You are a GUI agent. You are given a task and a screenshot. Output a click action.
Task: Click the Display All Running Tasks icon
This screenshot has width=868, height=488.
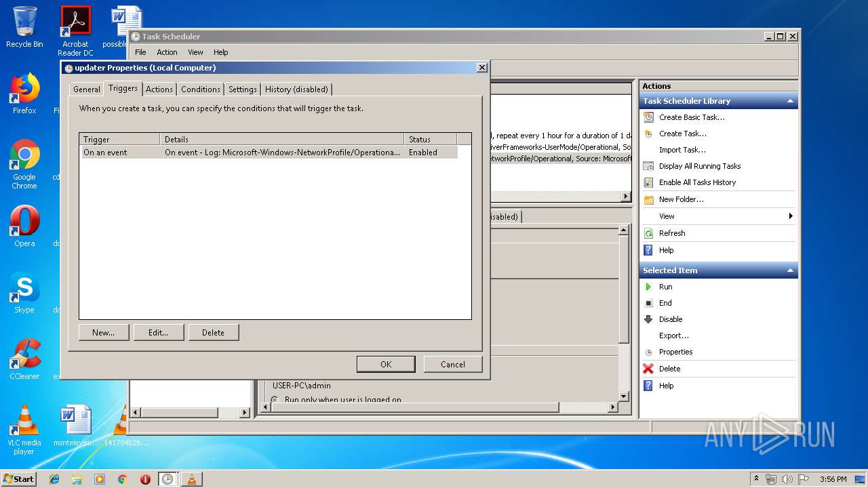(x=648, y=166)
